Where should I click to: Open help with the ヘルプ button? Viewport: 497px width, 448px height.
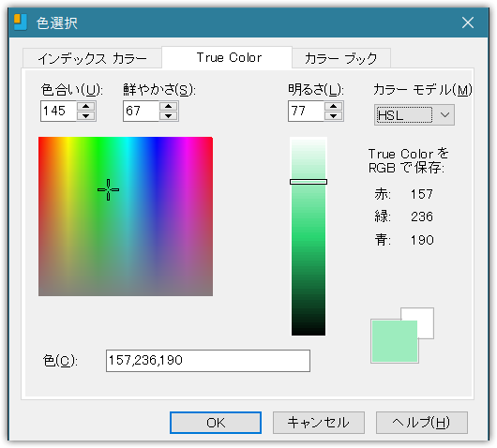(422, 423)
